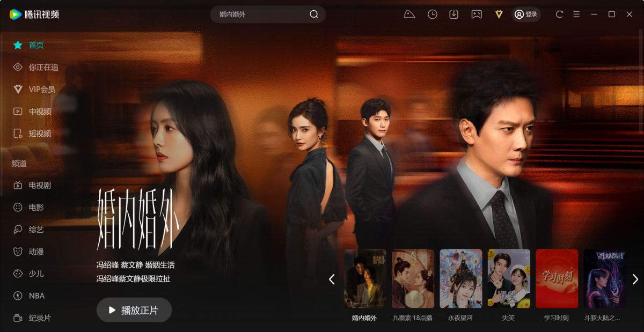Click the face icon beside 少儿

[x=18, y=274]
